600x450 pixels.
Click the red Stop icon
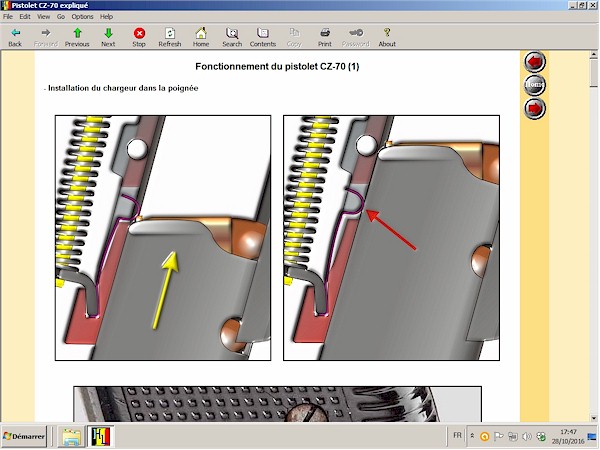(139, 37)
